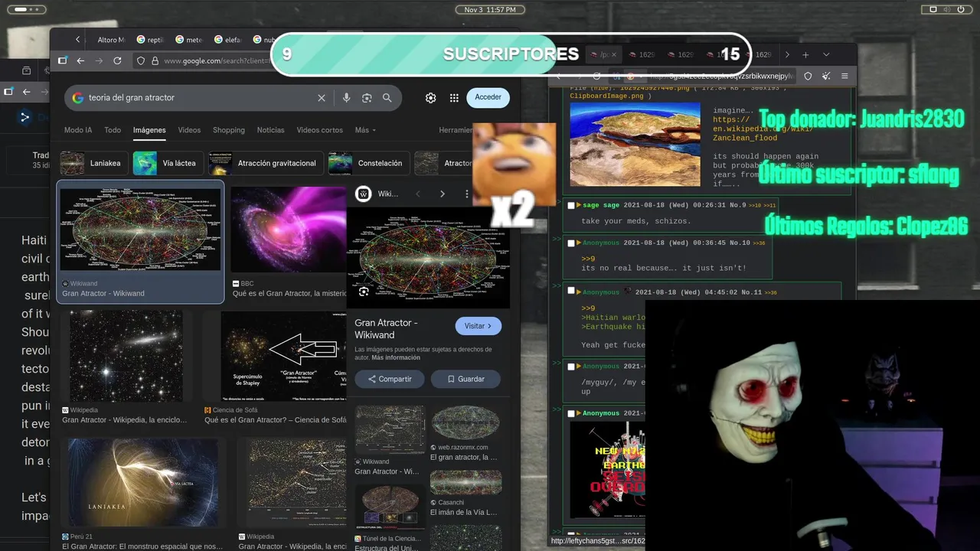The height and width of the screenshot is (551, 980).
Task: Open the Shopping tab
Action: [229, 130]
